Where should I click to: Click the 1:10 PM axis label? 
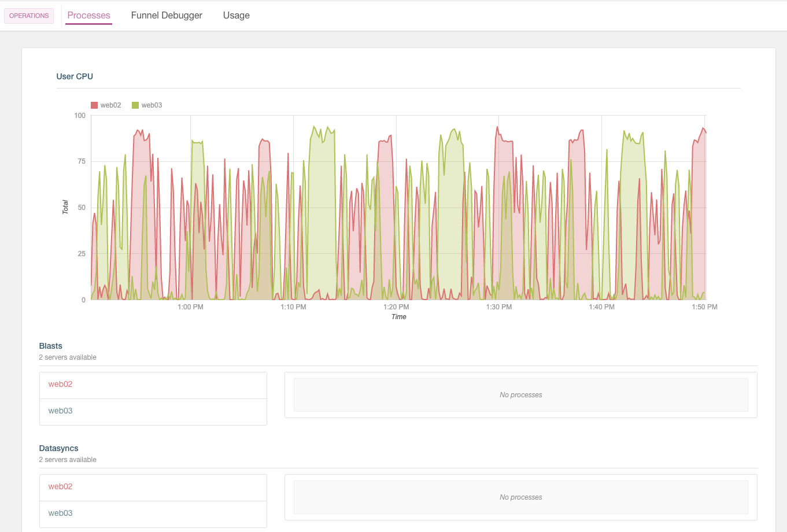(x=293, y=307)
